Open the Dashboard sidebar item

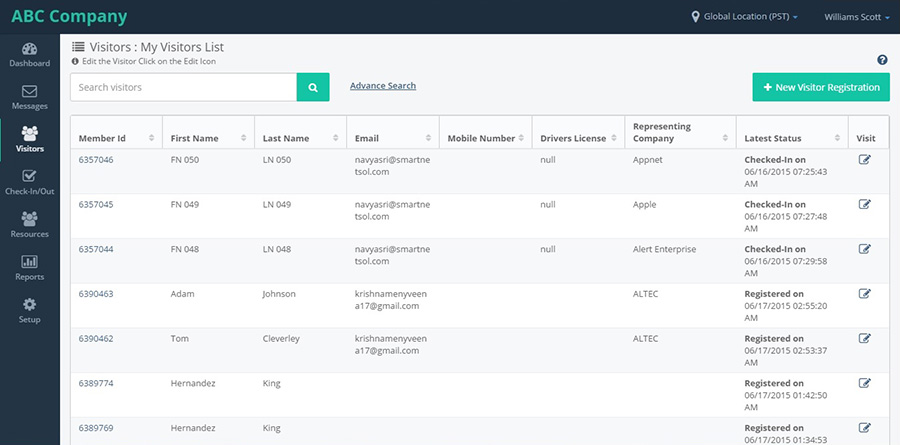tap(29, 55)
